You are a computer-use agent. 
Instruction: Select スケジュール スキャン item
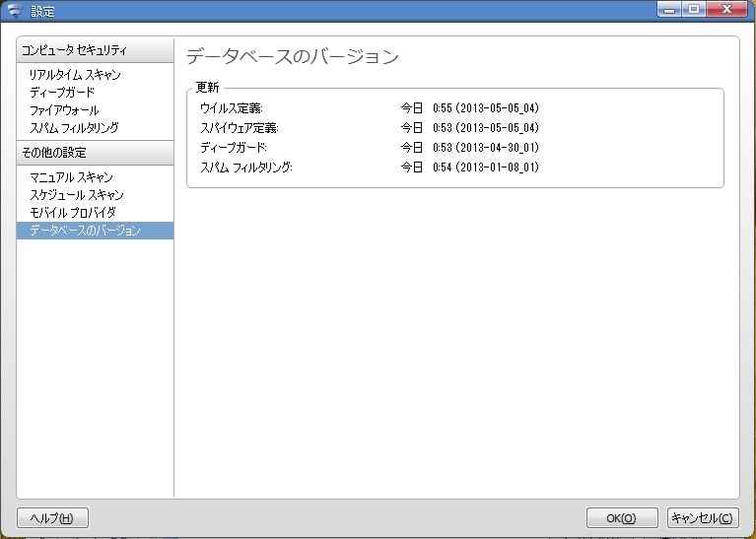pyautogui.click(x=77, y=195)
